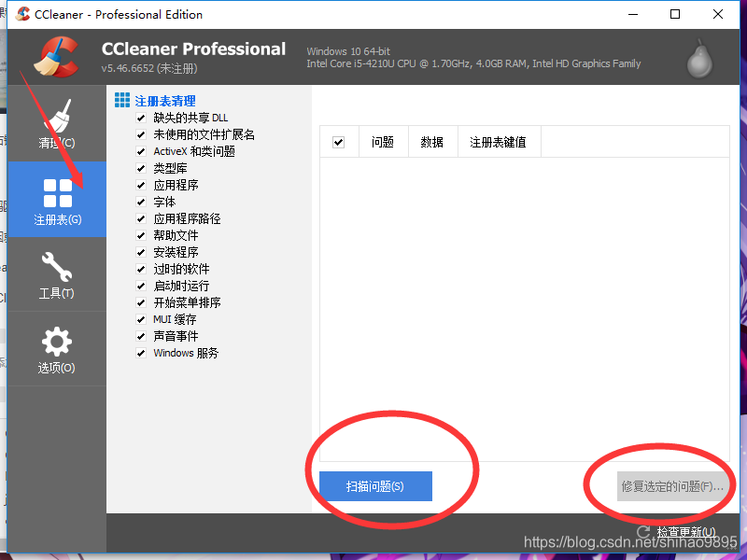
Task: Toggle MUI 缓存 checkbox
Action: tap(141, 319)
